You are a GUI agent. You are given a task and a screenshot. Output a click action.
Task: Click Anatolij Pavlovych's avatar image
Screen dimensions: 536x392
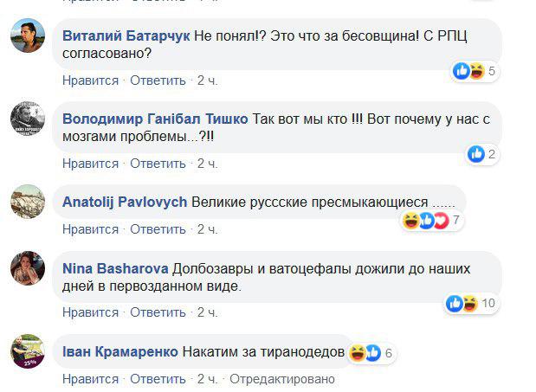click(28, 202)
